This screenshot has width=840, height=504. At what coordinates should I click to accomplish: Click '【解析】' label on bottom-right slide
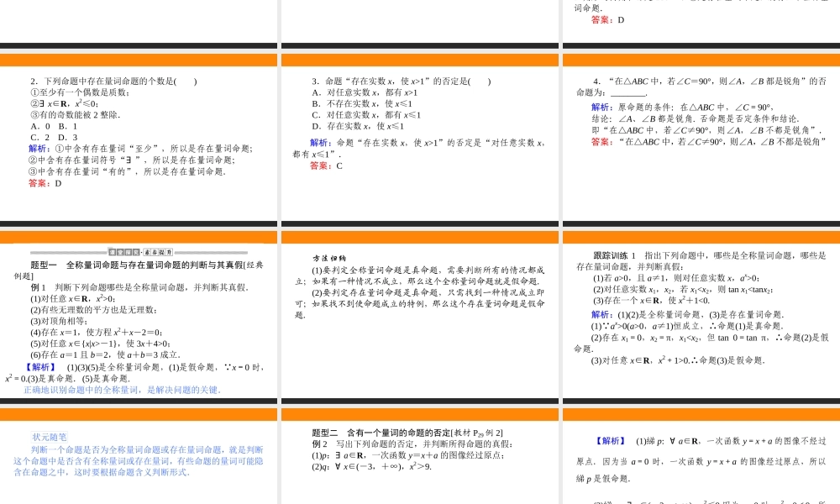tap(612, 441)
